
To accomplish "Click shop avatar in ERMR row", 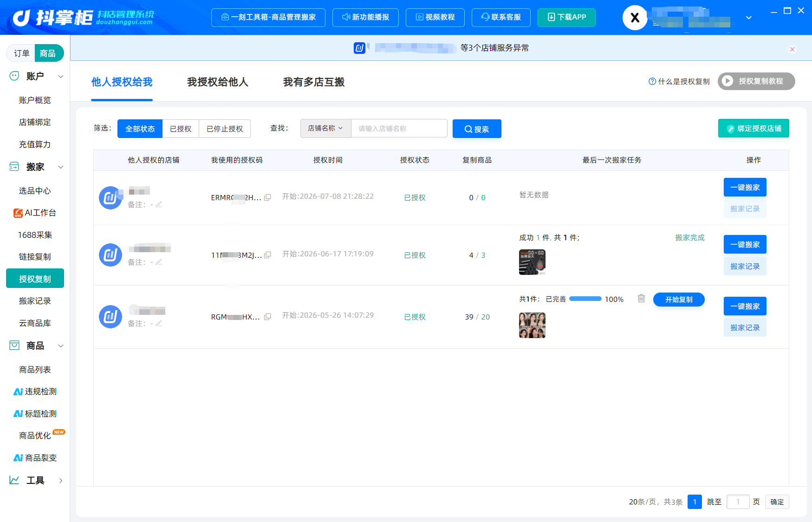I will [110, 198].
